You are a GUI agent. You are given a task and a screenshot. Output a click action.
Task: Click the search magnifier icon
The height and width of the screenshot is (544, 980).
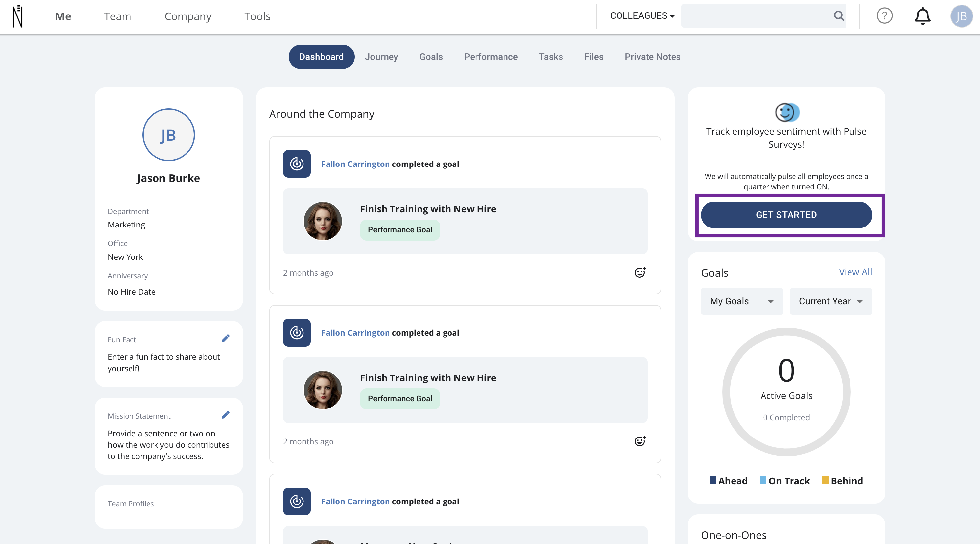[839, 16]
